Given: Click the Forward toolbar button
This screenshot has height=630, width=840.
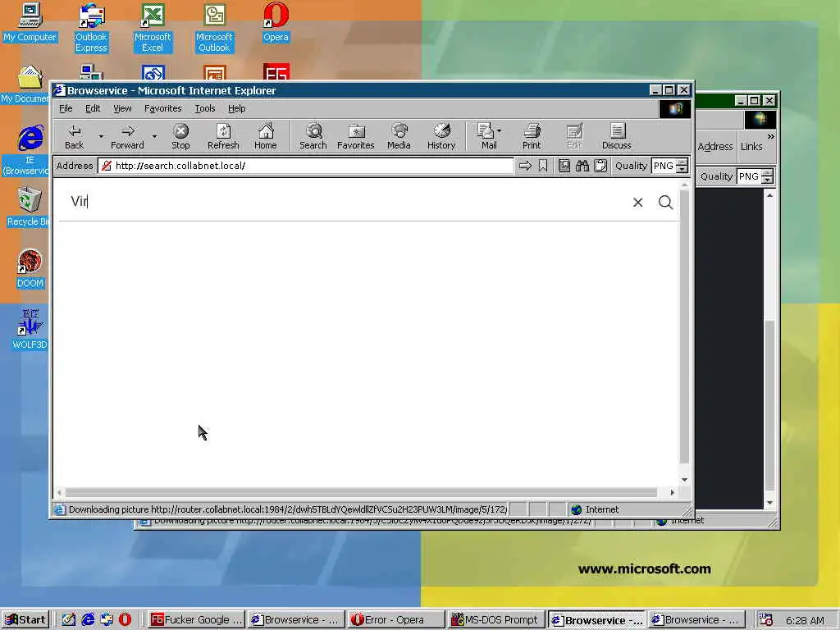Looking at the screenshot, I should (x=127, y=137).
